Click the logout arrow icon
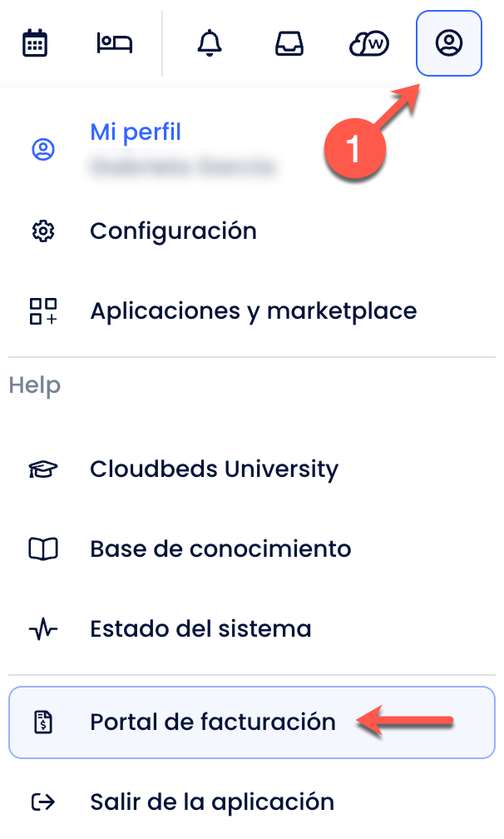Viewport: 504px width, 839px height. pyautogui.click(x=42, y=802)
